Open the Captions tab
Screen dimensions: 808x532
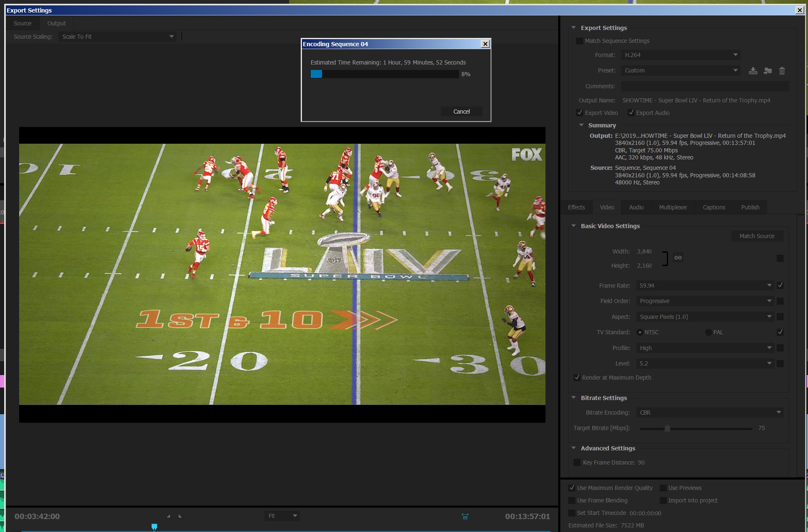pyautogui.click(x=714, y=207)
